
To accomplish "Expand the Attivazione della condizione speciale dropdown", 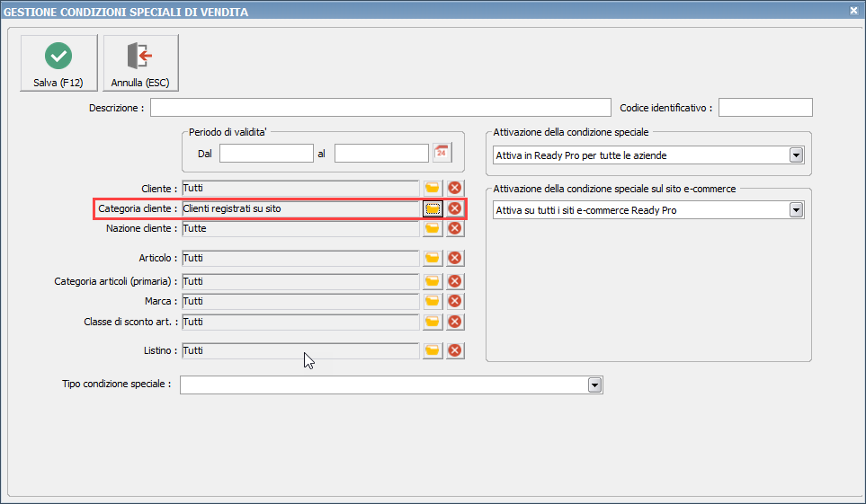I will (x=796, y=155).
